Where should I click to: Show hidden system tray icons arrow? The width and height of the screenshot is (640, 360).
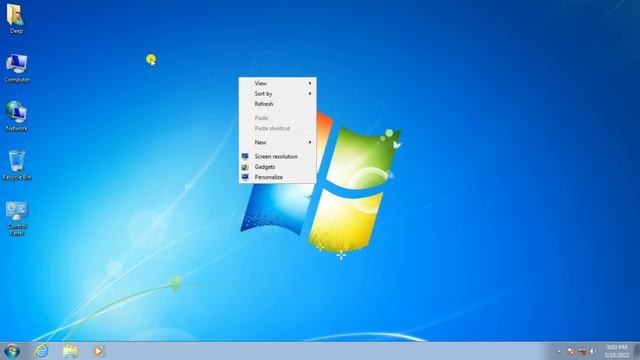tap(559, 351)
